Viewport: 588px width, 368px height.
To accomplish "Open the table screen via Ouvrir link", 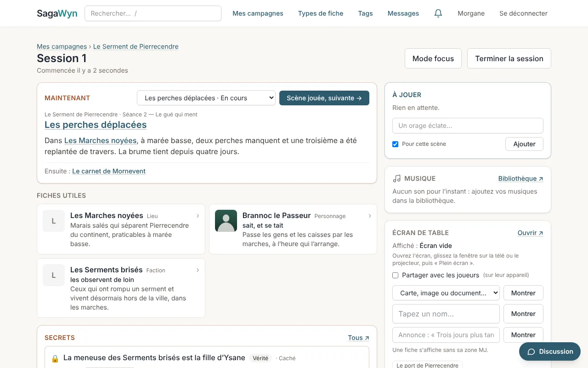I will (x=530, y=233).
